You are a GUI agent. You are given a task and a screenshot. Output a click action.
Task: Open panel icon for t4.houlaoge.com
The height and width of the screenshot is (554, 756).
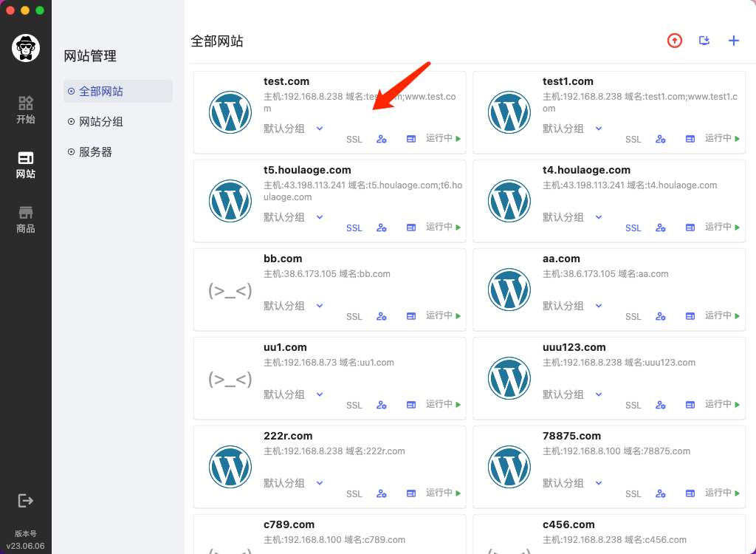690,228
